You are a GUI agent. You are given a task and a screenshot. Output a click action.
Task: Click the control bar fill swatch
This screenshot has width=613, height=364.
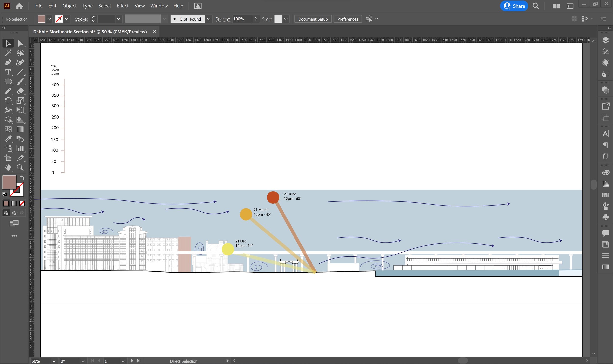(41, 19)
